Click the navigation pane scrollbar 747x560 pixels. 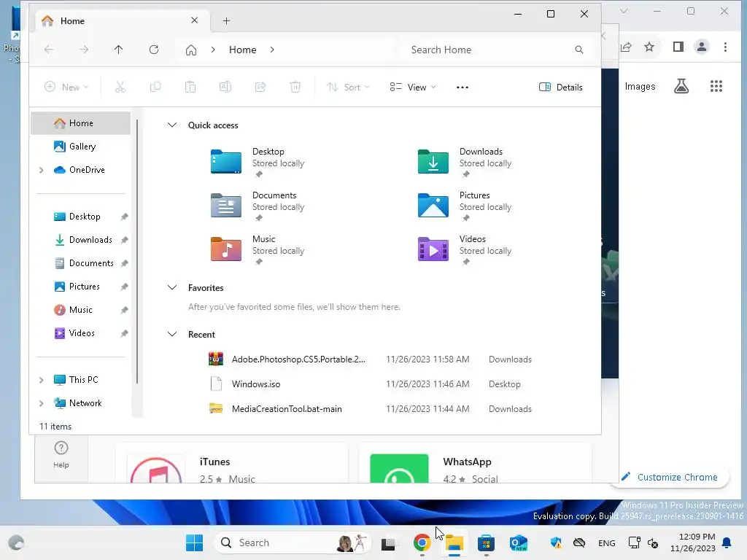tap(137, 252)
